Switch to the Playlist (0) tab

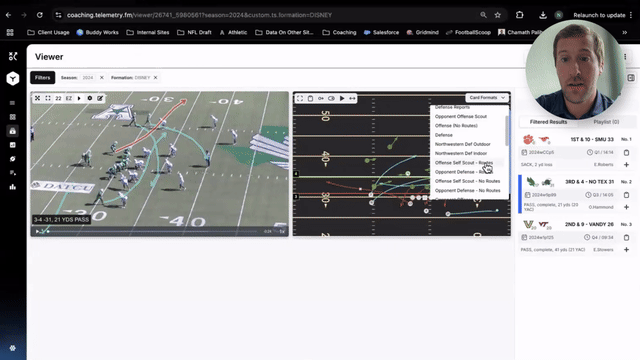tap(606, 122)
